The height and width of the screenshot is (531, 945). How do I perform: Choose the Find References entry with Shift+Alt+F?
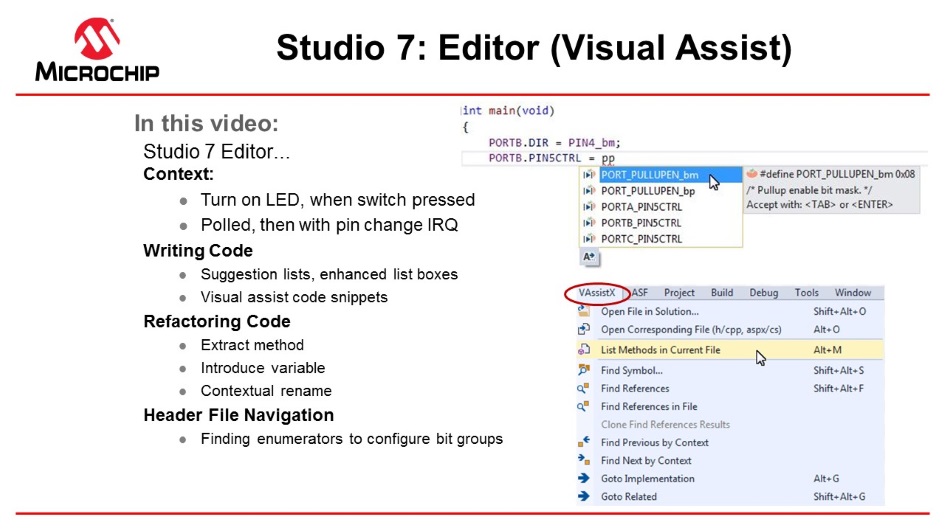pos(730,389)
